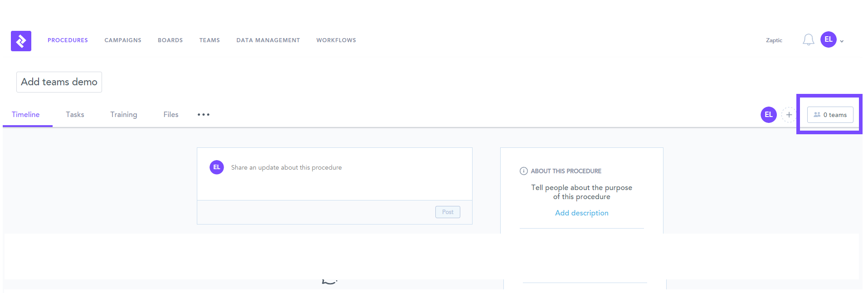The height and width of the screenshot is (293, 868).
Task: Expand the user account dropdown arrow
Action: [842, 41]
